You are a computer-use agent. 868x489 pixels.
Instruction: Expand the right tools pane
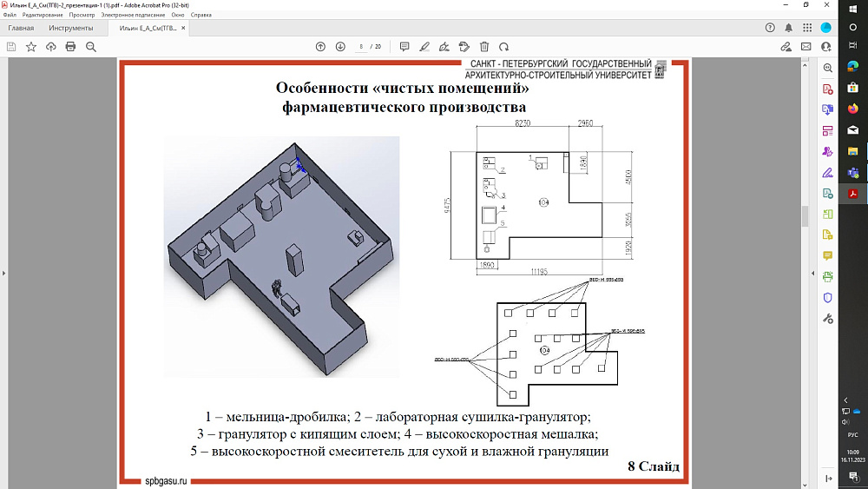click(829, 479)
